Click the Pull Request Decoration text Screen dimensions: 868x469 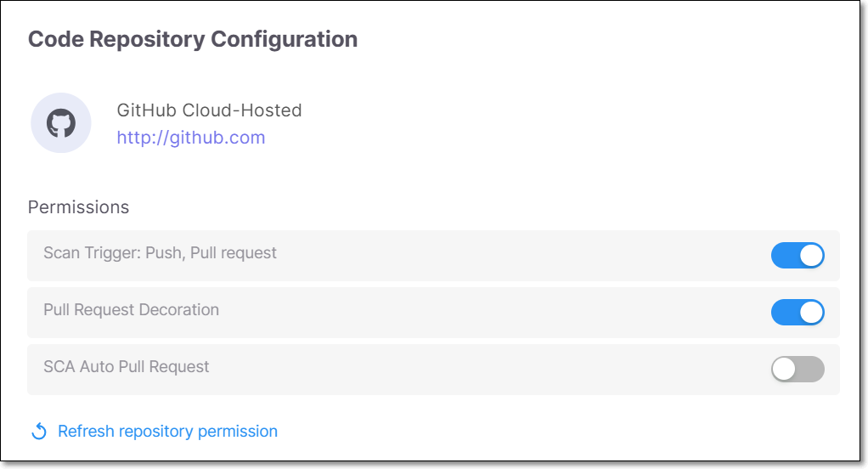click(131, 309)
